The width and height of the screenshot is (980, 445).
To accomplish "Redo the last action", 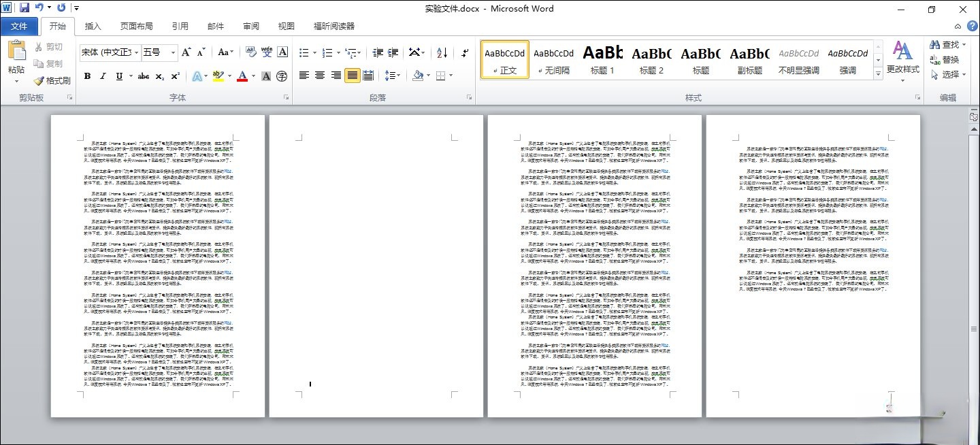I will (61, 8).
